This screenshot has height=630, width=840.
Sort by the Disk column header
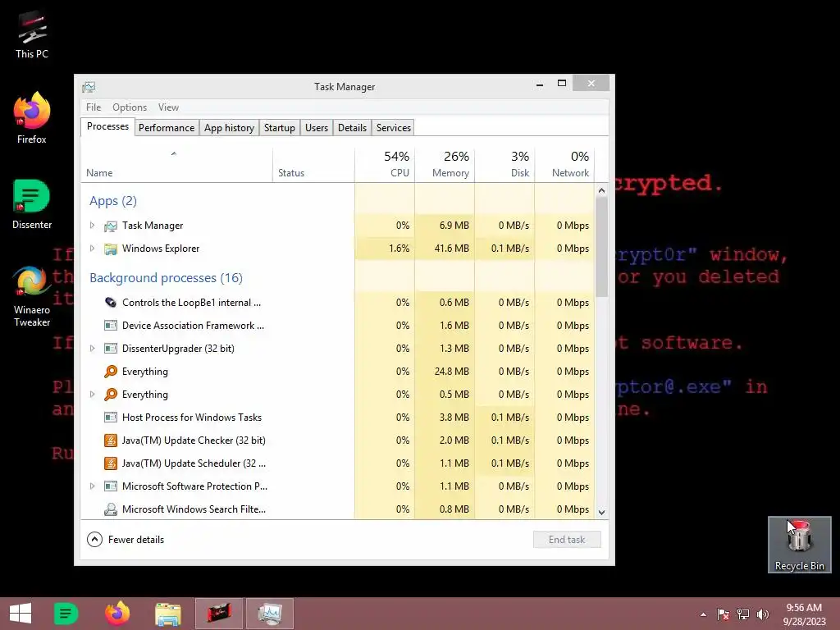(x=504, y=165)
